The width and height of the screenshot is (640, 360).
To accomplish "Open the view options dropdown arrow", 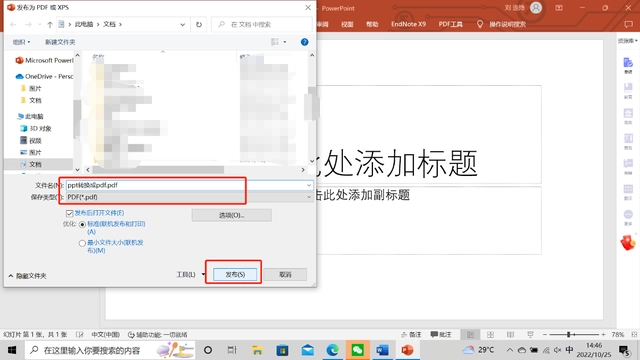I will 285,42.
